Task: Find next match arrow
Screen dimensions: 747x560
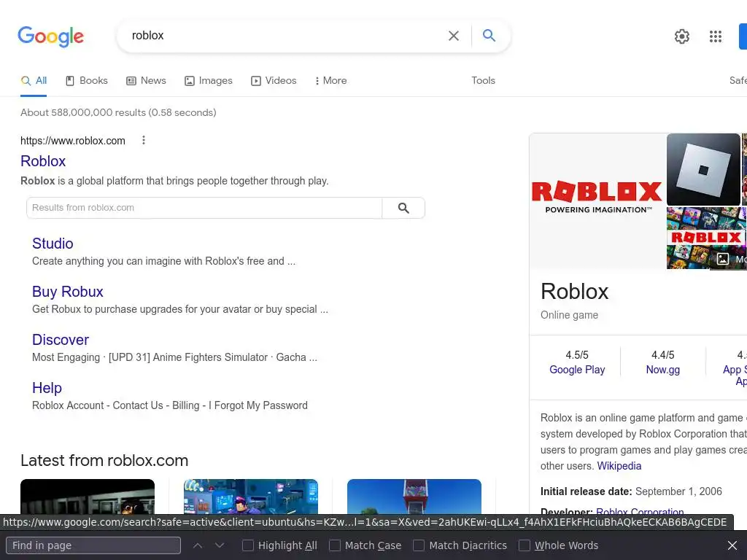Action: (x=220, y=545)
